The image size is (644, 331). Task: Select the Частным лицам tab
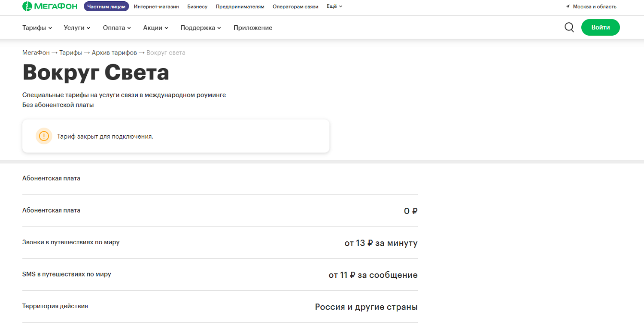[x=106, y=6]
